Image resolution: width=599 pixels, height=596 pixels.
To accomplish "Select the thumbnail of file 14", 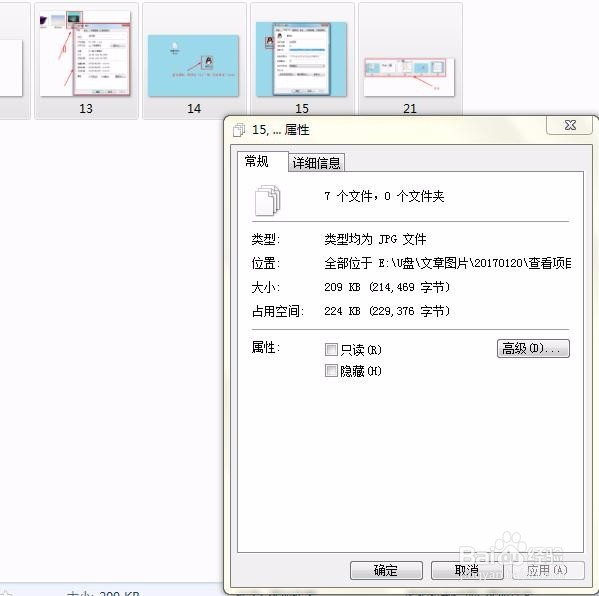I will coord(193,66).
